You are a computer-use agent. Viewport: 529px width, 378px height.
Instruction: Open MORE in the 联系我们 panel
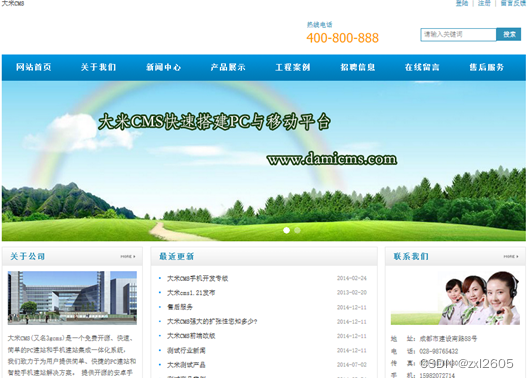pyautogui.click(x=511, y=256)
